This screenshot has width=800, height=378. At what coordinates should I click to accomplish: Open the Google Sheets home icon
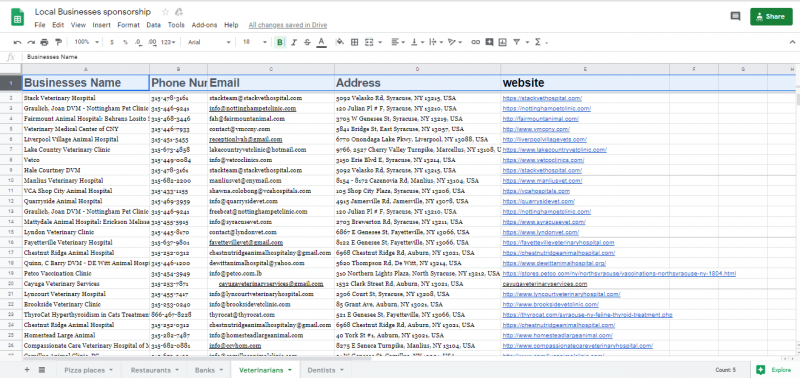pyautogui.click(x=17, y=18)
